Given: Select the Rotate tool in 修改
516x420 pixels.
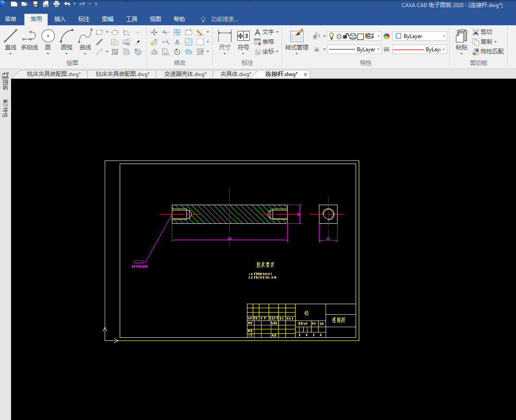Looking at the screenshot, I should tap(177, 52).
